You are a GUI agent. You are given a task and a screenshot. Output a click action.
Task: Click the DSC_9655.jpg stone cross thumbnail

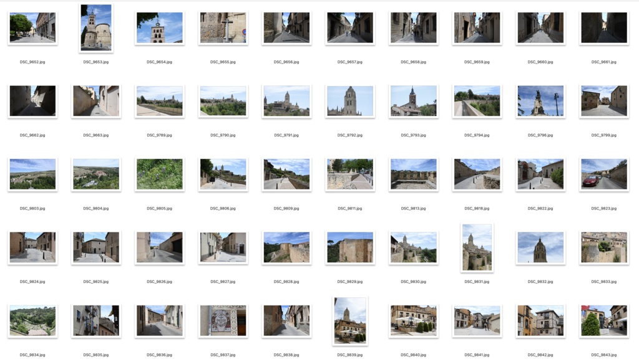click(223, 27)
